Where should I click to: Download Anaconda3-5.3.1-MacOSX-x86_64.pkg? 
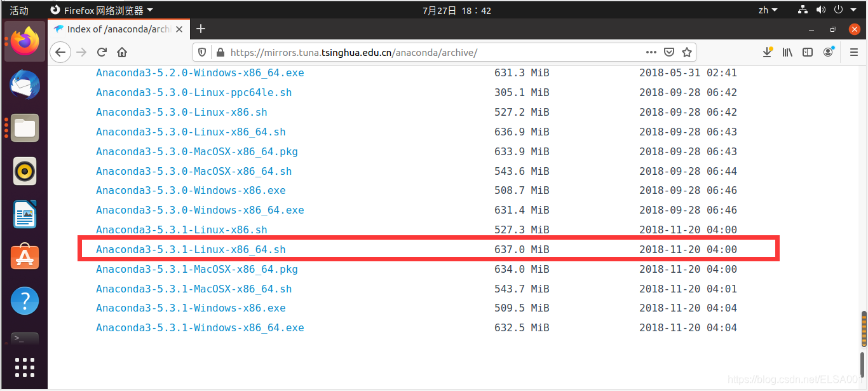tap(197, 270)
